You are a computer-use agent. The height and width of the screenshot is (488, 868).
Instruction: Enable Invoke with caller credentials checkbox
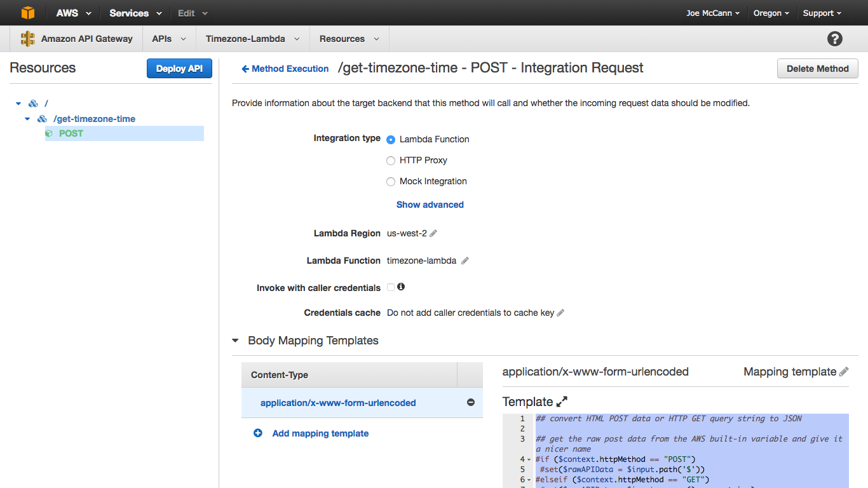coord(391,287)
